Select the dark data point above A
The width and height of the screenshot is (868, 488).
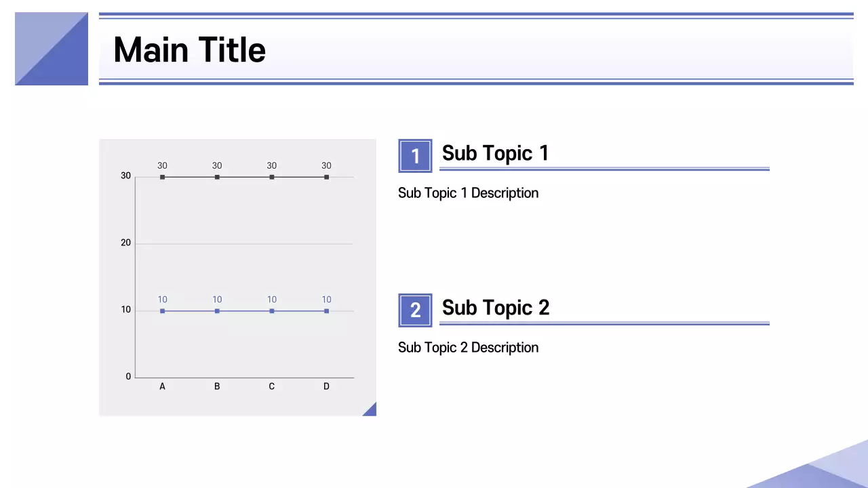(x=162, y=177)
